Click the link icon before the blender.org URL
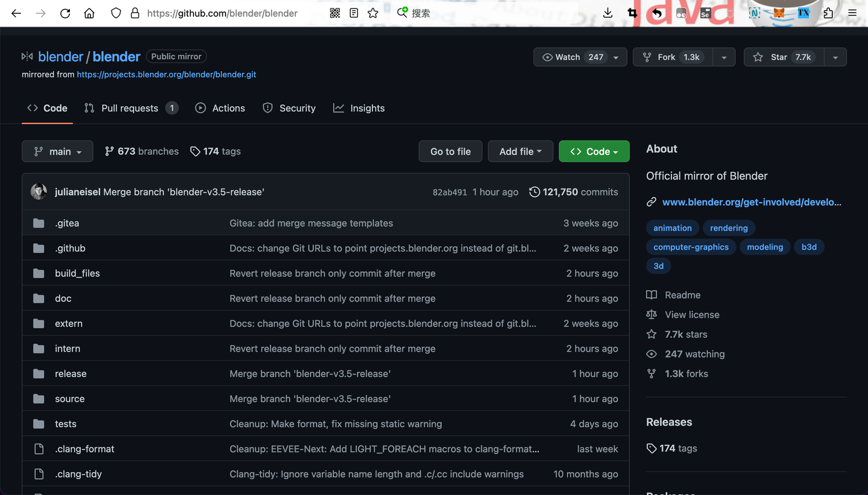Image resolution: width=868 pixels, height=495 pixels. pyautogui.click(x=652, y=202)
